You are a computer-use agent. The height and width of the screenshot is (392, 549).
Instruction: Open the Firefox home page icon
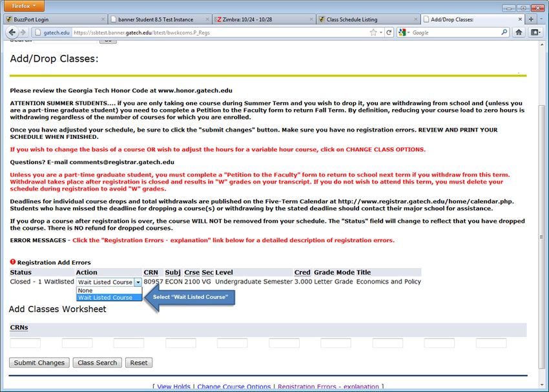[519, 32]
